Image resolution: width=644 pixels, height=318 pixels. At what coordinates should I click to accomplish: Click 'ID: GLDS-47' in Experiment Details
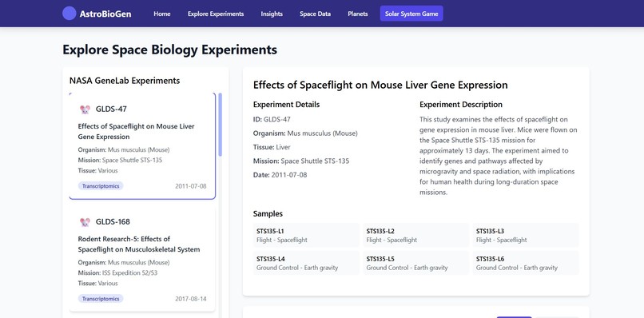click(x=272, y=120)
